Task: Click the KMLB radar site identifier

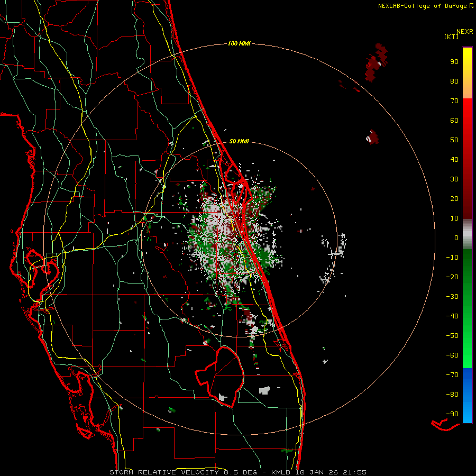Action: [x=281, y=472]
